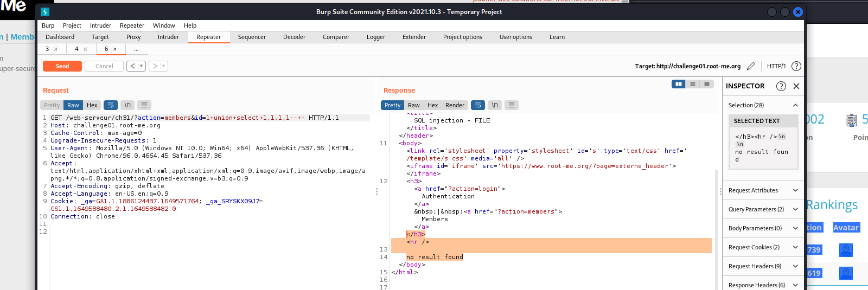Switch to the Proxy tab

click(x=133, y=37)
